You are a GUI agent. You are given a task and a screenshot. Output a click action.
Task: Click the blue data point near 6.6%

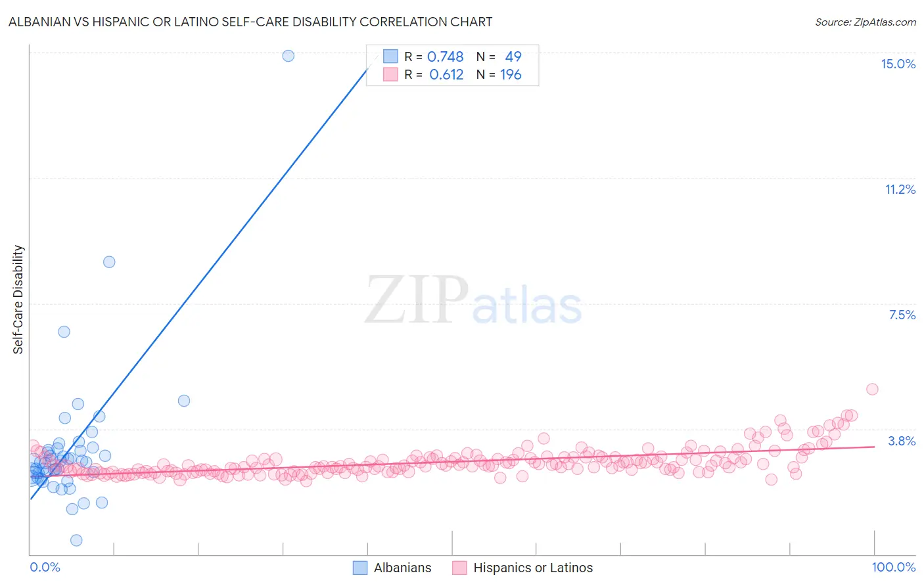click(64, 332)
